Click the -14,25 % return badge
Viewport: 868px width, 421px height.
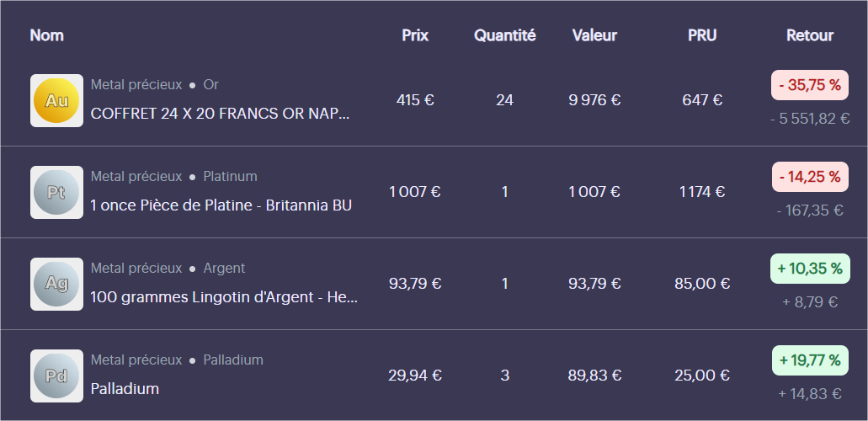pos(810,177)
